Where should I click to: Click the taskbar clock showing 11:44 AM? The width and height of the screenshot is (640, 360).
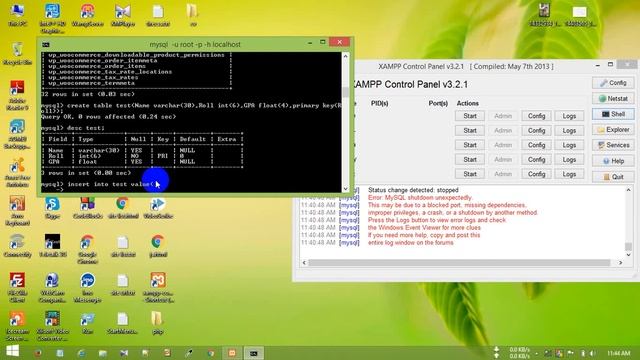coord(618,353)
